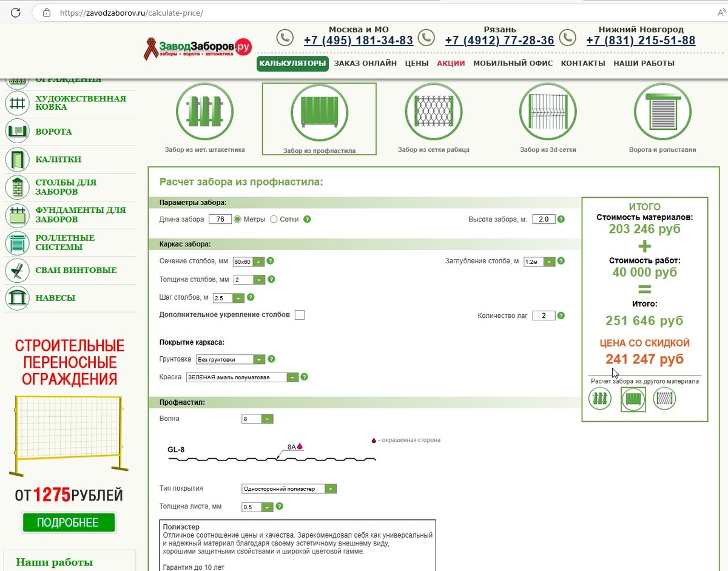Switch to рабица mesh in ИТОГО panel
The width and height of the screenshot is (728, 571).
pos(665,399)
